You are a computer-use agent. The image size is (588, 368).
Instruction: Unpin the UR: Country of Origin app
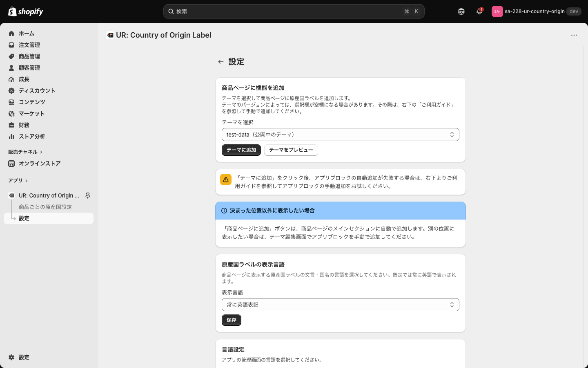[87, 195]
